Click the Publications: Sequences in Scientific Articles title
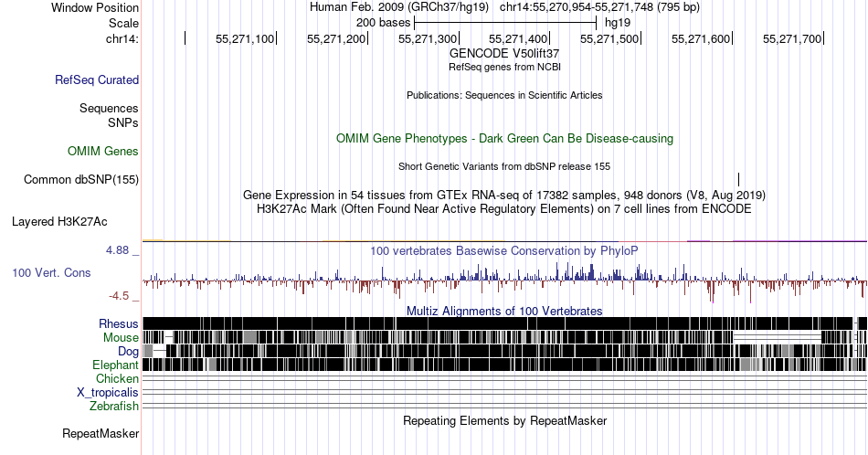The width and height of the screenshot is (868, 455). point(504,95)
